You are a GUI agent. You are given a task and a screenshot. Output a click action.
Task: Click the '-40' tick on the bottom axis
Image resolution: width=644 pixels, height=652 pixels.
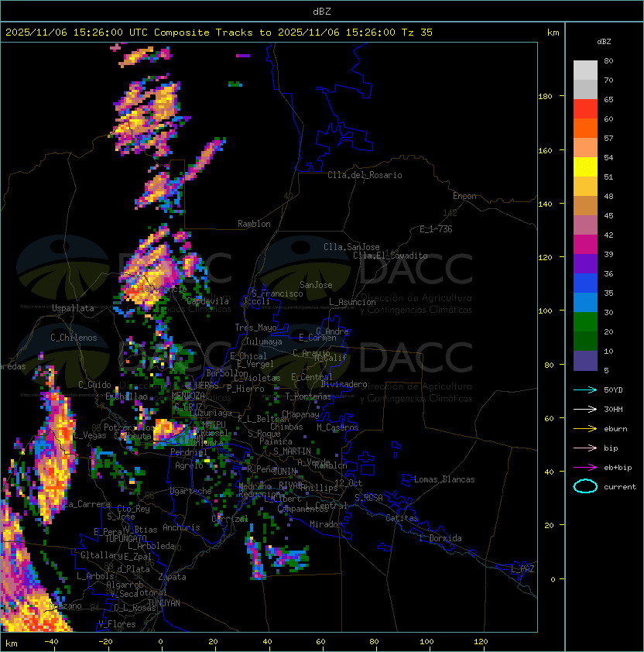pos(51,642)
